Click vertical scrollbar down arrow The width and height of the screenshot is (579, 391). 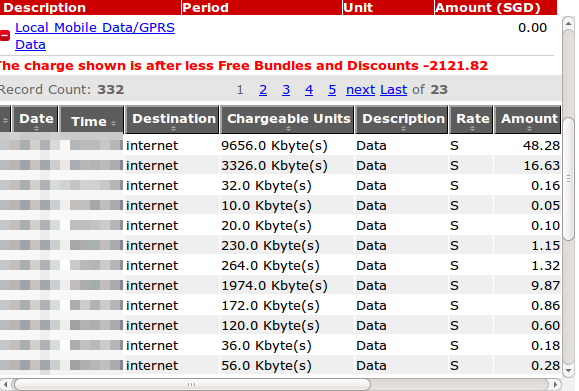coord(569,370)
